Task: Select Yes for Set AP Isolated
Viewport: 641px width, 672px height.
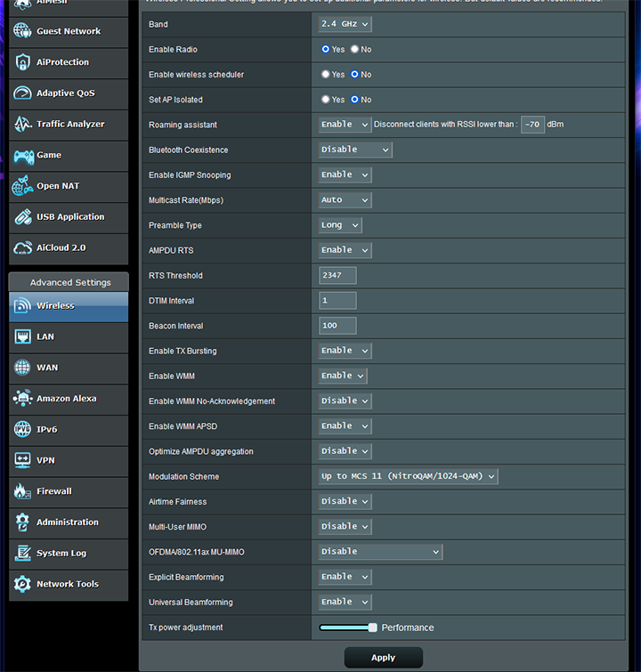Action: click(326, 100)
